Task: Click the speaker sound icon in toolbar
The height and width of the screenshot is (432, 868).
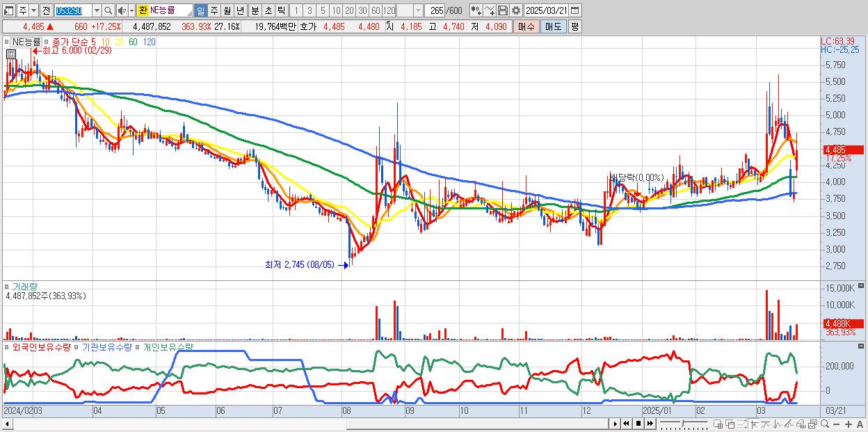Action: point(121,10)
